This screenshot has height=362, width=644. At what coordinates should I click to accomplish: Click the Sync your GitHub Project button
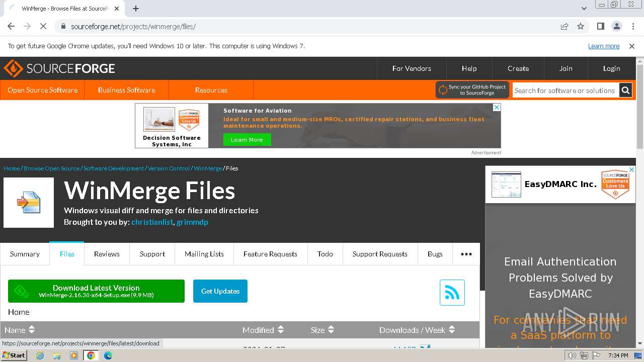(x=472, y=90)
